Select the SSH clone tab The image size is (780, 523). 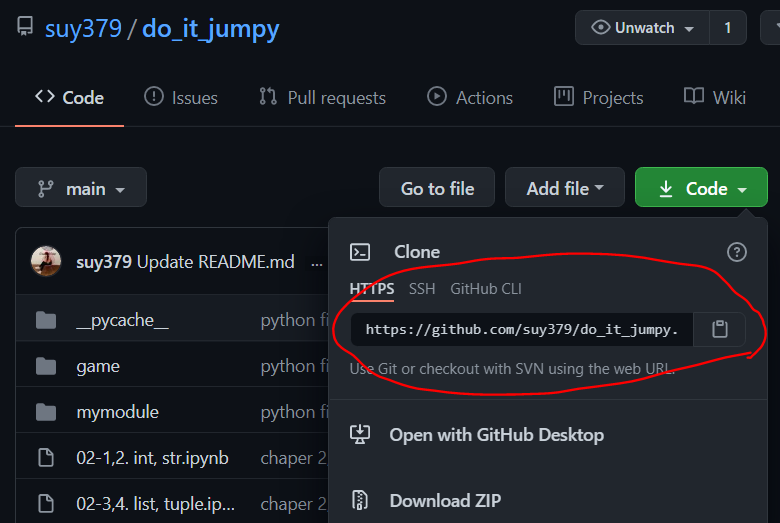(x=422, y=289)
